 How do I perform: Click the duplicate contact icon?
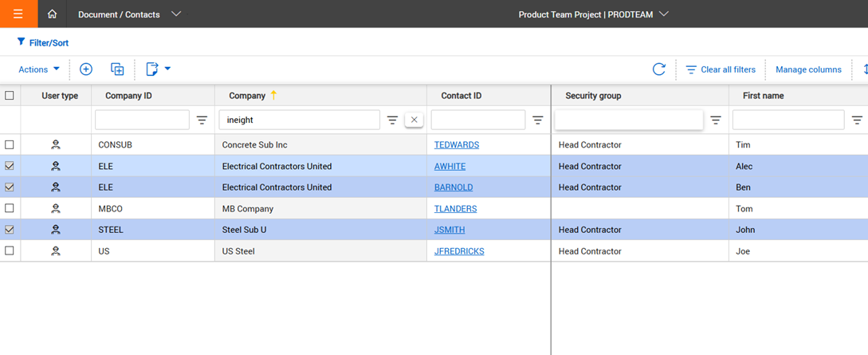pos(117,69)
